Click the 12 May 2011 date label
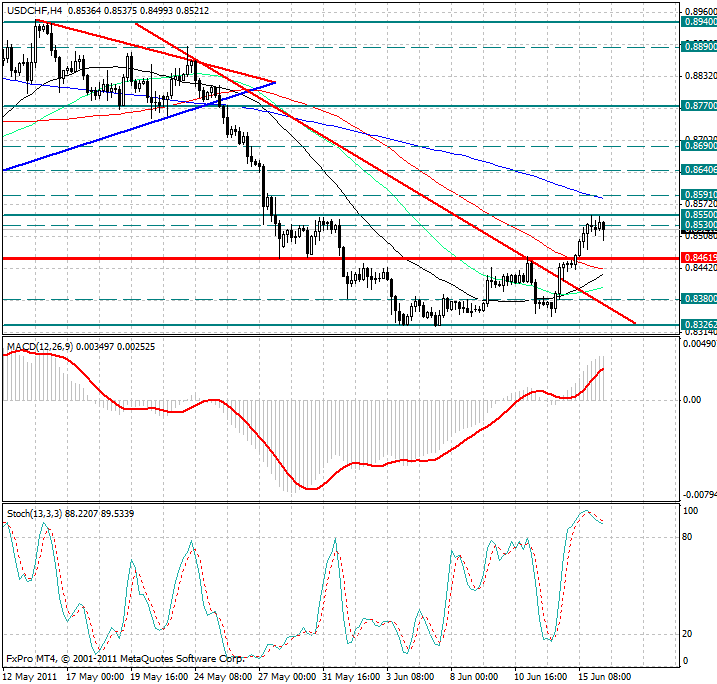This screenshot has width=717, height=684. 30,677
